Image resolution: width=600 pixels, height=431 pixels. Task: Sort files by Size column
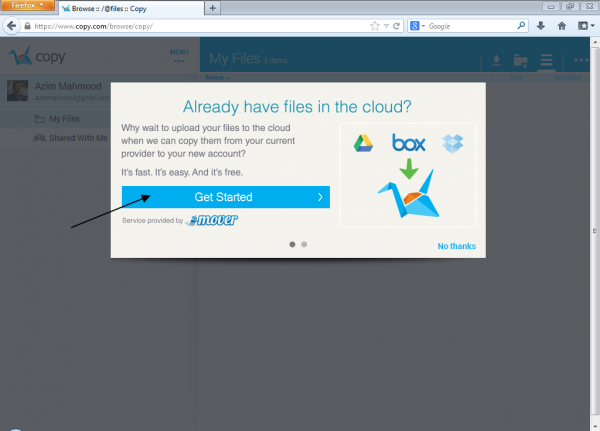pyautogui.click(x=515, y=77)
